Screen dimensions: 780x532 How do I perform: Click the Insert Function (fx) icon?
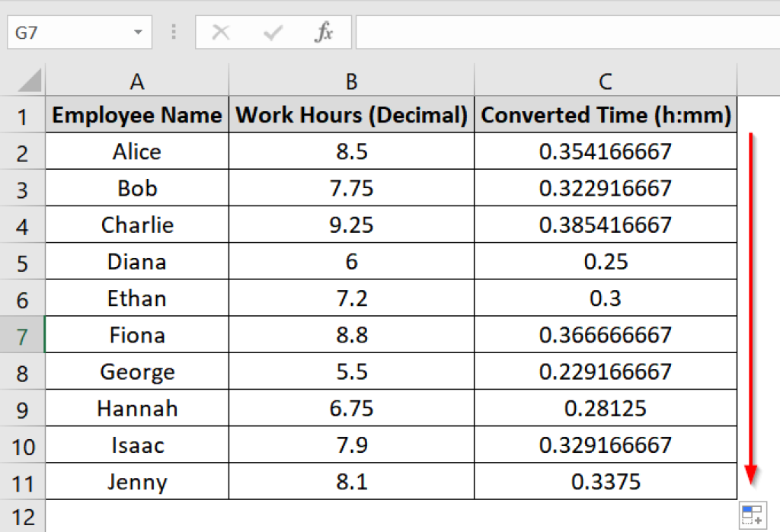coord(325,32)
